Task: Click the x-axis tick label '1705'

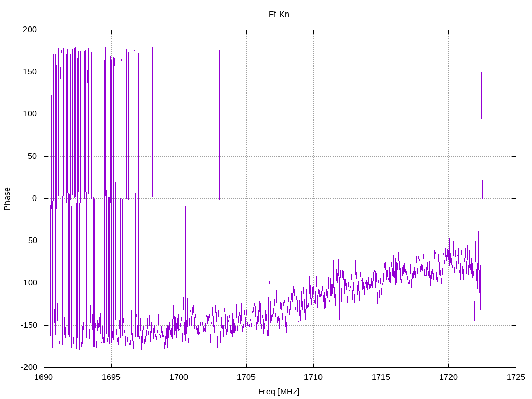Action: point(246,377)
